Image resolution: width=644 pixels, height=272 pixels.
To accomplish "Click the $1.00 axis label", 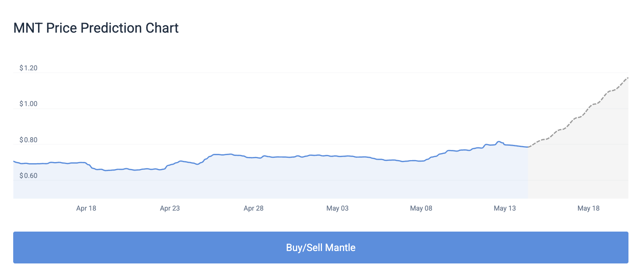I will point(29,104).
